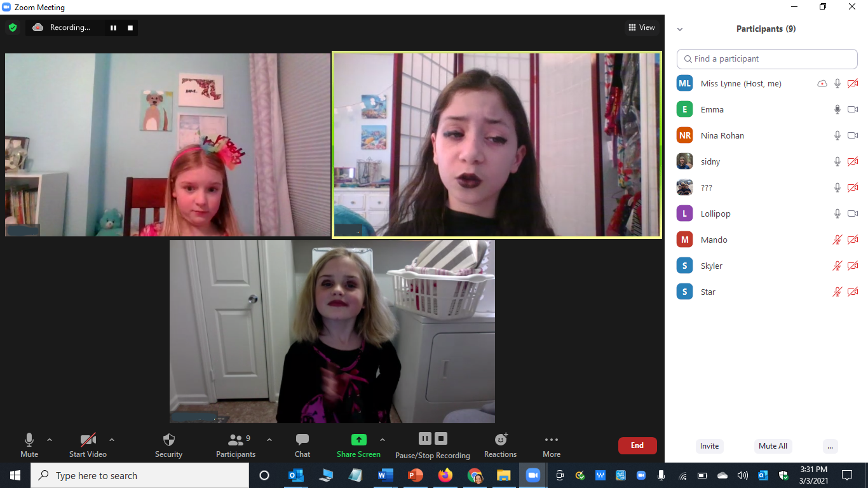Click the red End meeting button
The width and height of the screenshot is (868, 488).
pos(637,445)
